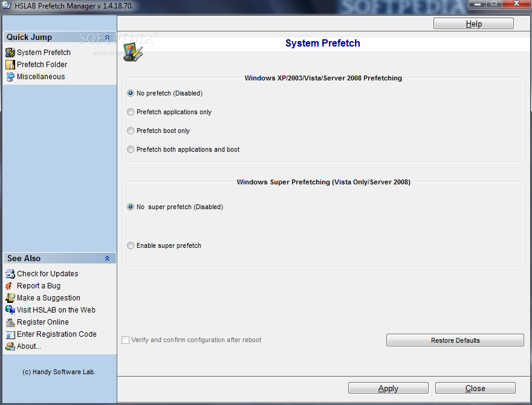Click the Close button at bottom

click(x=475, y=389)
